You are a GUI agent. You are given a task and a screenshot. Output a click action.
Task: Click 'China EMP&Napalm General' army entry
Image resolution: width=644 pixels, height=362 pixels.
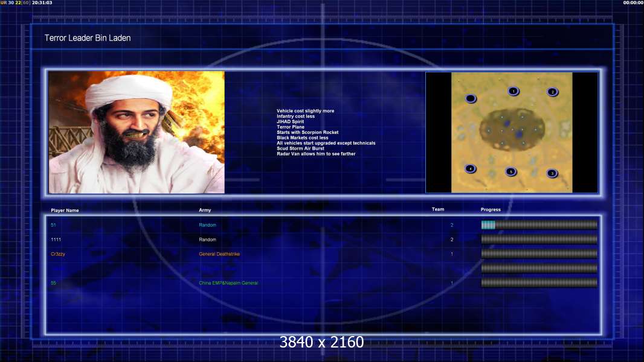228,283
